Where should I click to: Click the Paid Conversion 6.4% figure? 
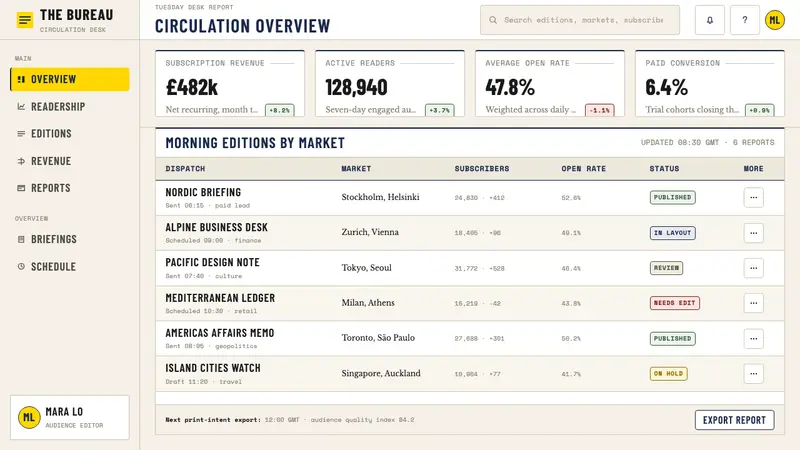[666, 87]
